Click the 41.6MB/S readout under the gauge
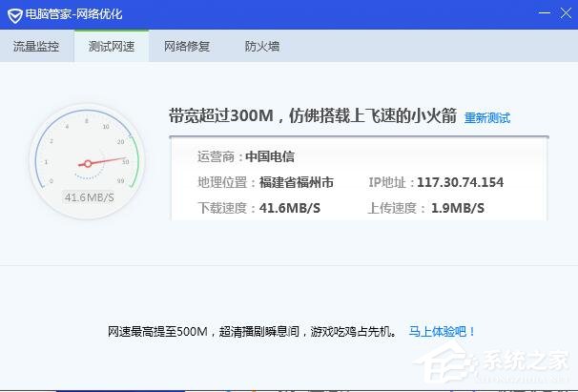The width and height of the screenshot is (578, 392). pos(89,197)
